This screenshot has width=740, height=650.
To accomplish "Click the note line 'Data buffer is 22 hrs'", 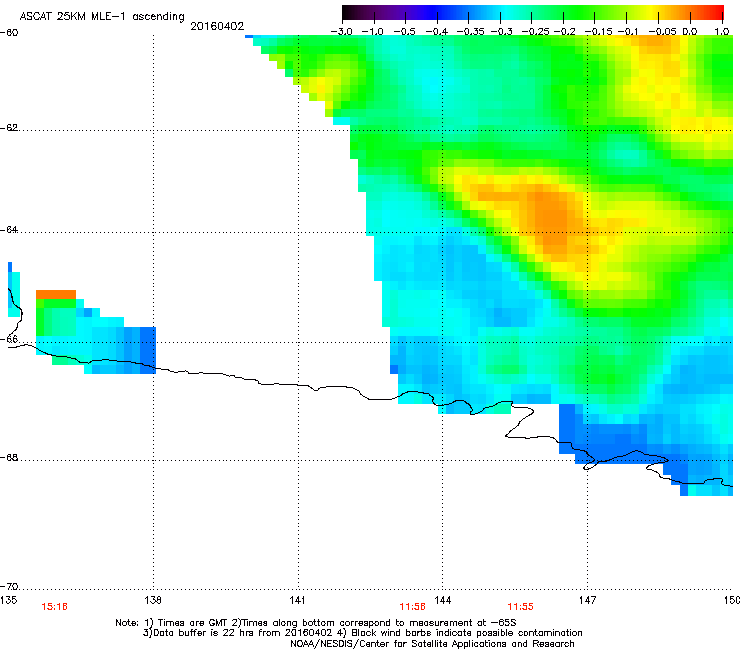I will click(x=362, y=633).
